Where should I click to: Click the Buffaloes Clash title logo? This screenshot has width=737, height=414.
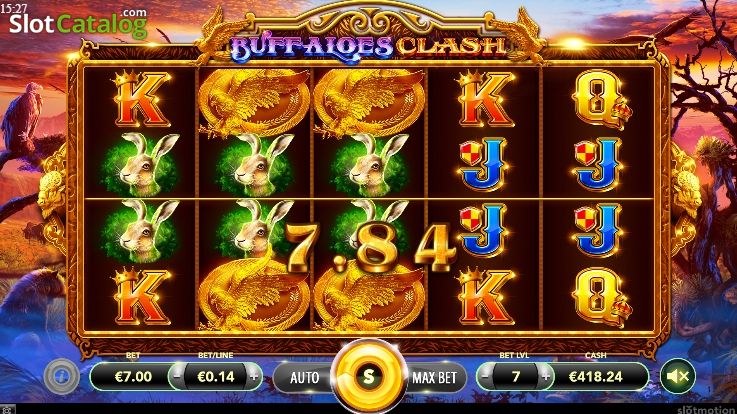368,46
